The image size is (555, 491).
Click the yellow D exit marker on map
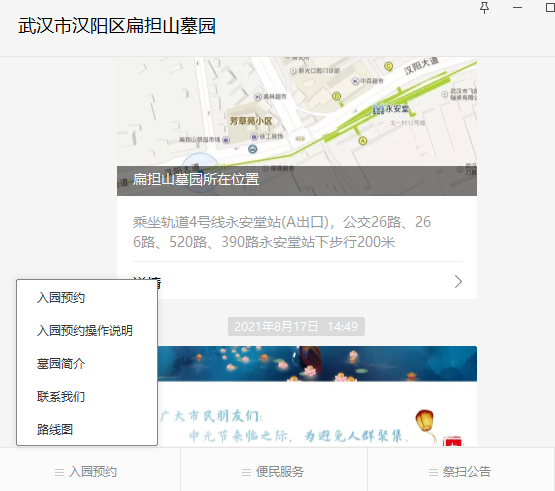[x=337, y=96]
